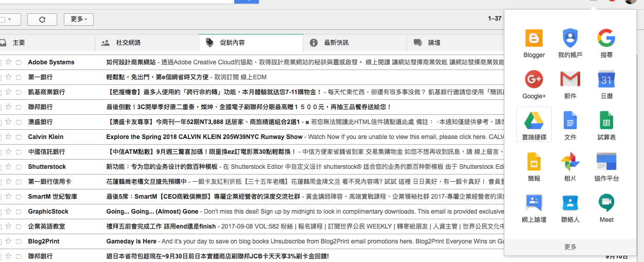Open the 中國信託銀行 ATM點數 email

coord(252,152)
